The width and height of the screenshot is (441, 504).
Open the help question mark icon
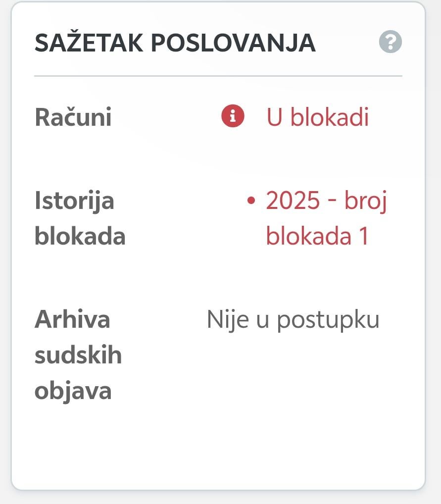(x=391, y=42)
